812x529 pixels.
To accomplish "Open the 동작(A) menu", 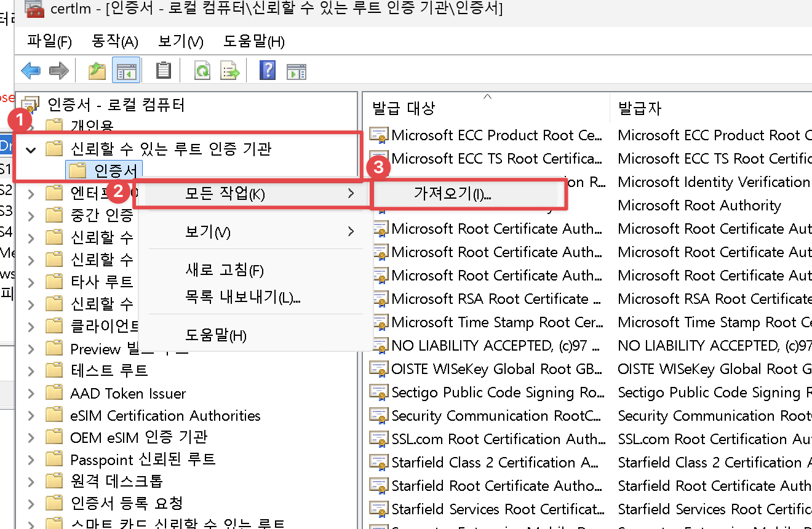I will 114,41.
